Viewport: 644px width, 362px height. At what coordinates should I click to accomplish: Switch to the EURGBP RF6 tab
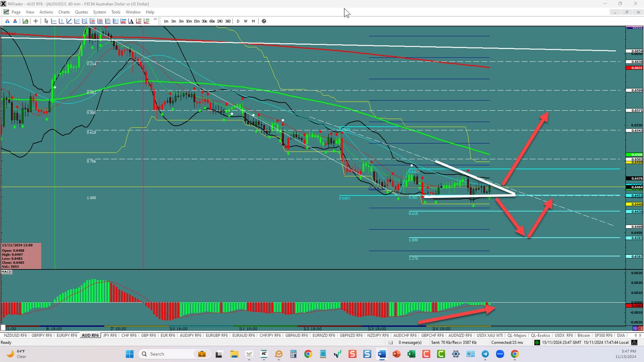coord(217,335)
